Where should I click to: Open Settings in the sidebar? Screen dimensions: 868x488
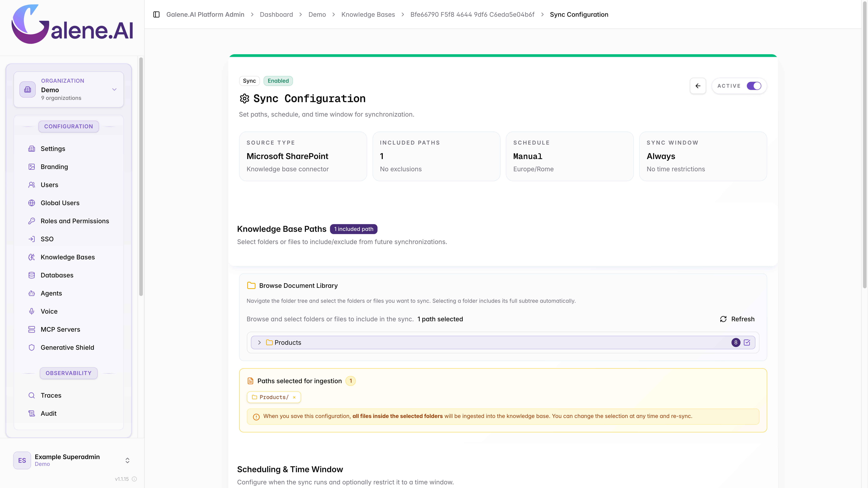[x=53, y=149]
